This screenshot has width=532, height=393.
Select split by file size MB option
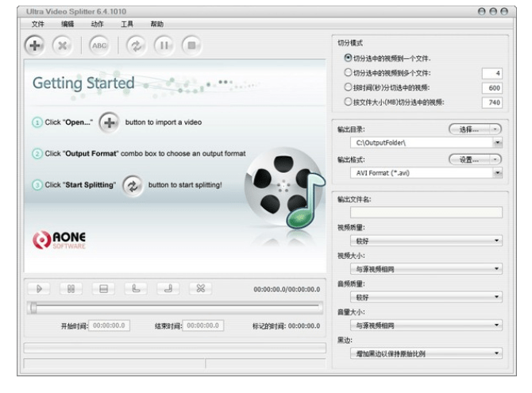click(x=348, y=102)
